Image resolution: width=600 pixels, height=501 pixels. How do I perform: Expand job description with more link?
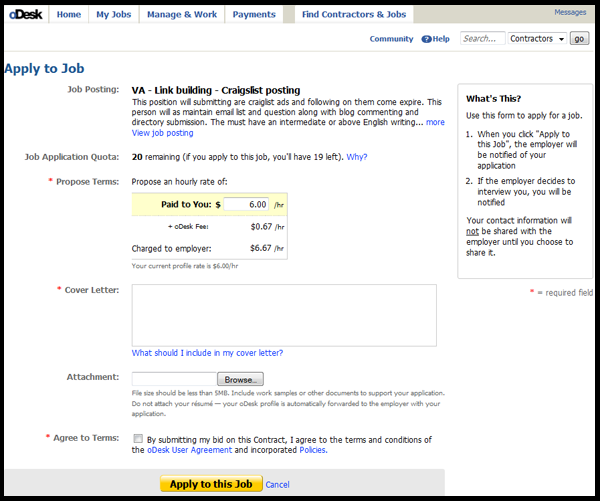435,122
